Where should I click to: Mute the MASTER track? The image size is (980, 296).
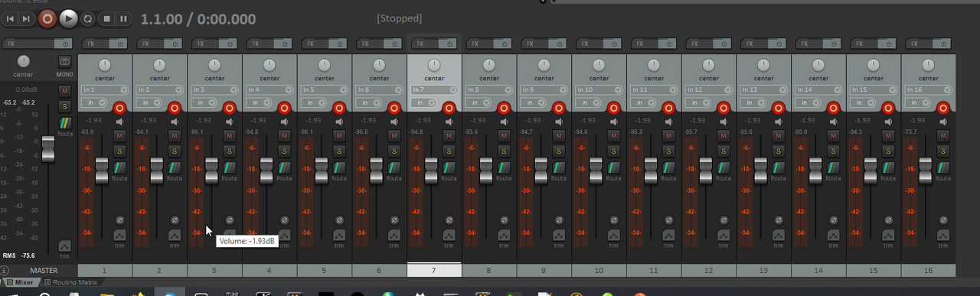[64, 91]
